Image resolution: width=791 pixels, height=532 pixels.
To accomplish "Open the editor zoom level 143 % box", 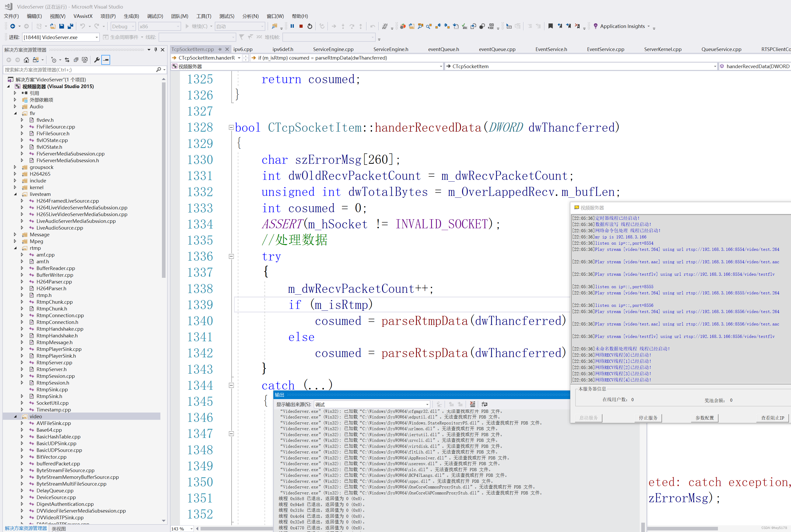I will (182, 529).
